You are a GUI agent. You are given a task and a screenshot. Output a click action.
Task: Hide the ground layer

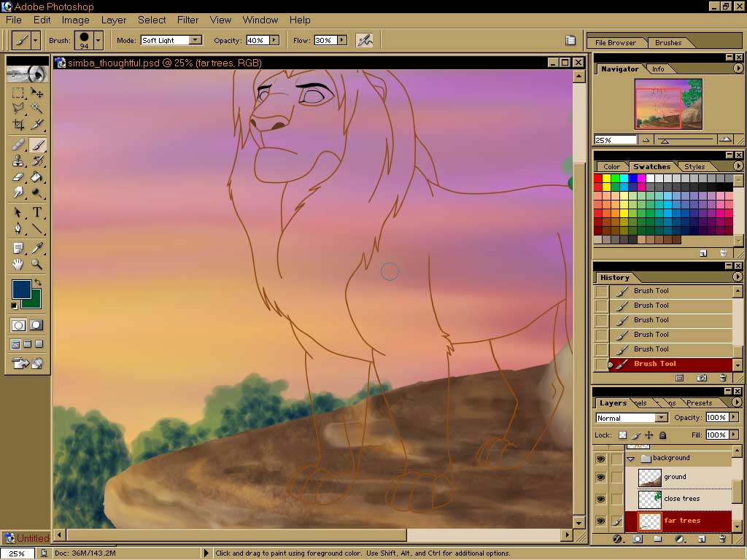click(x=600, y=477)
